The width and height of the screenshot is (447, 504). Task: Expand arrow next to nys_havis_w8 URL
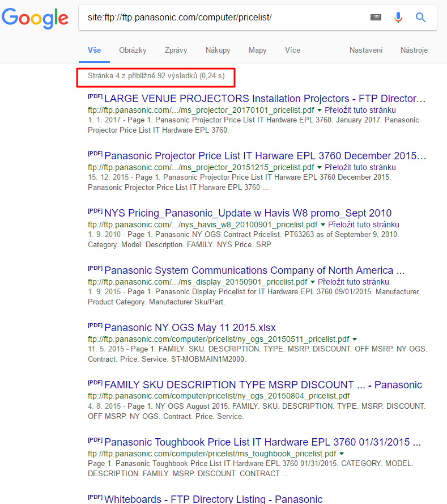pyautogui.click(x=323, y=225)
